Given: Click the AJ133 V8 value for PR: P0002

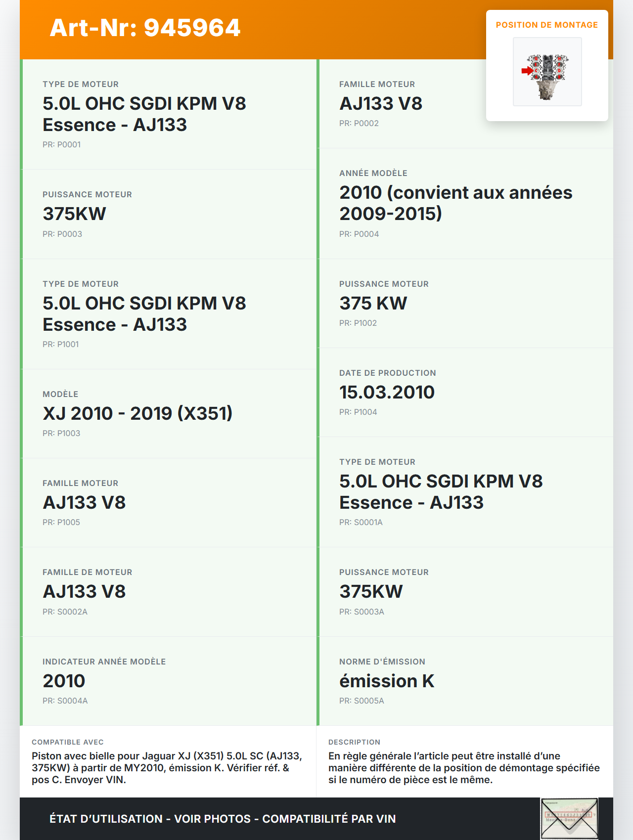Looking at the screenshot, I should point(381,103).
